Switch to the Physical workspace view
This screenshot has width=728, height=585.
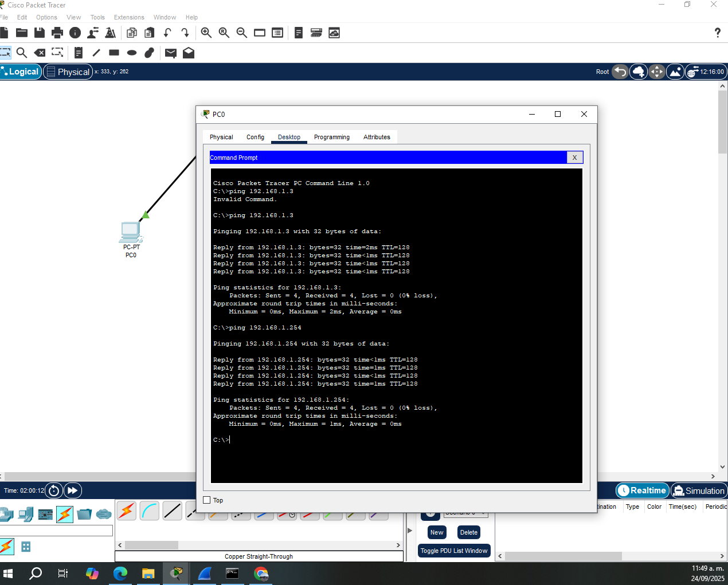(x=68, y=72)
